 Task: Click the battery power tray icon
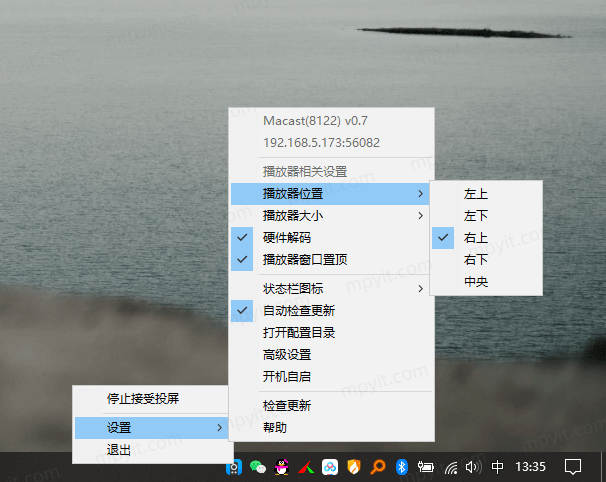click(x=426, y=467)
